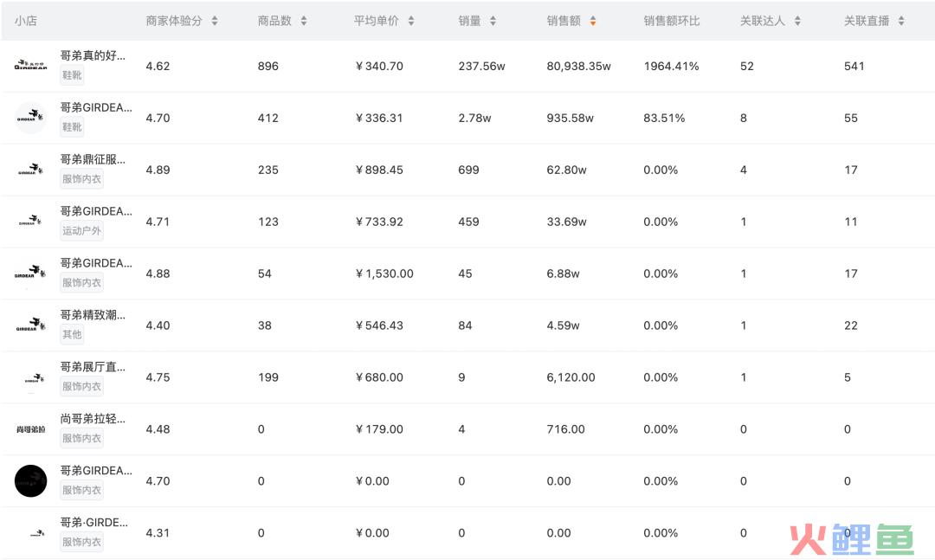The width and height of the screenshot is (935, 560).
Task: Click 服饰内衣 tag in the 4.88 row
Action: 81,283
